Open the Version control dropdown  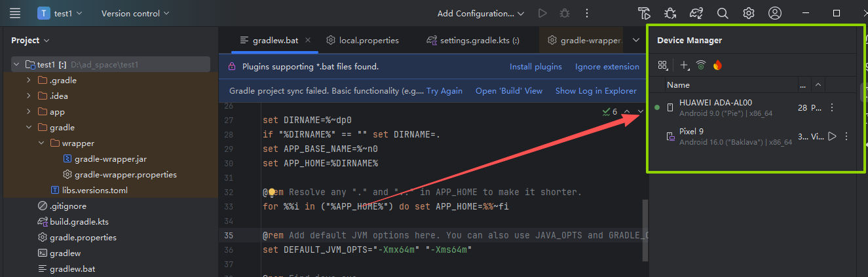(135, 13)
